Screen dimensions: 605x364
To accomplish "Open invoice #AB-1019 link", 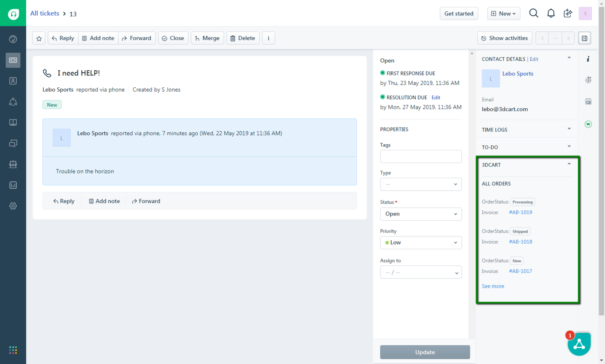I will pyautogui.click(x=520, y=212).
